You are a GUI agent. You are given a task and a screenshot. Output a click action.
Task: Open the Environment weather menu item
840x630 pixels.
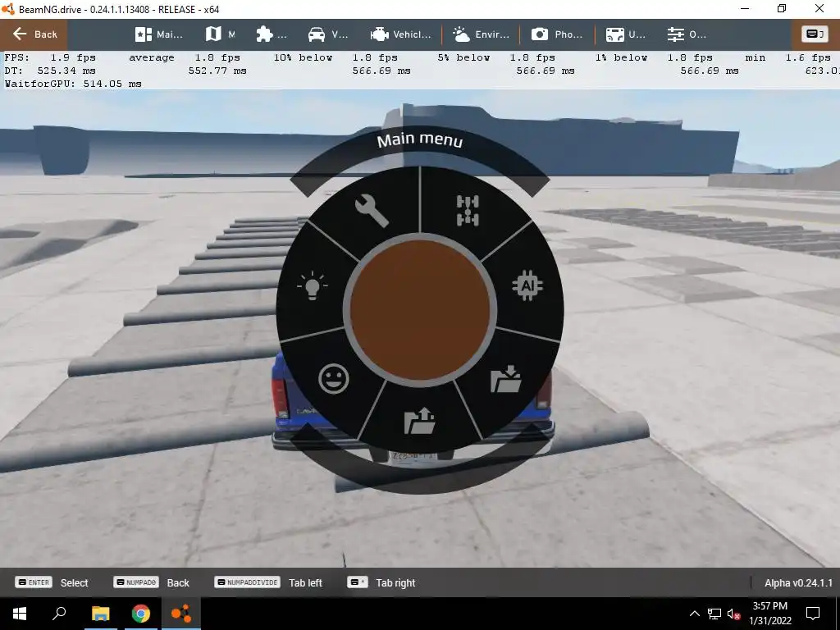[x=481, y=34]
